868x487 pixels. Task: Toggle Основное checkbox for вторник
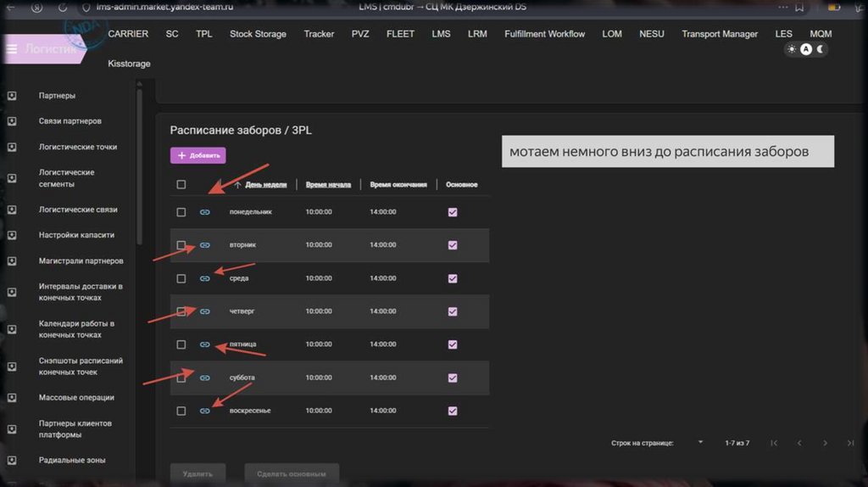(x=453, y=245)
